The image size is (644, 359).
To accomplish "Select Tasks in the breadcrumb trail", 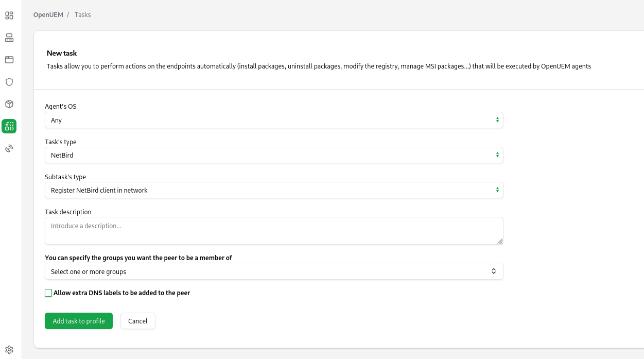I will coord(82,14).
